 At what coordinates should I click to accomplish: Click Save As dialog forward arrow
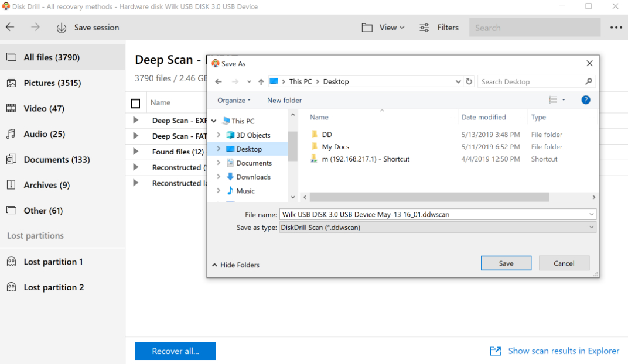[x=235, y=81]
